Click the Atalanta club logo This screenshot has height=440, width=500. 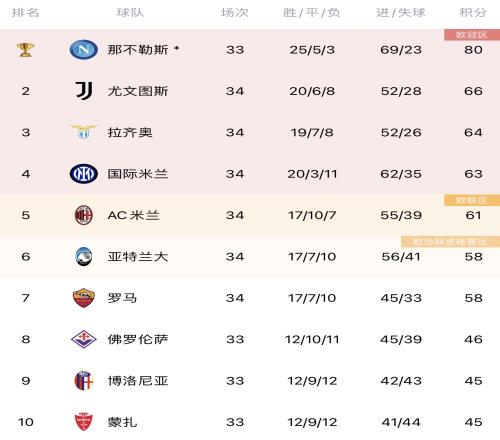[x=84, y=256]
